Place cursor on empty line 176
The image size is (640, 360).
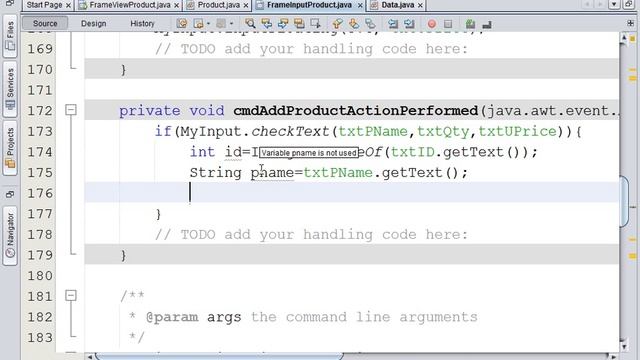[x=351, y=193]
